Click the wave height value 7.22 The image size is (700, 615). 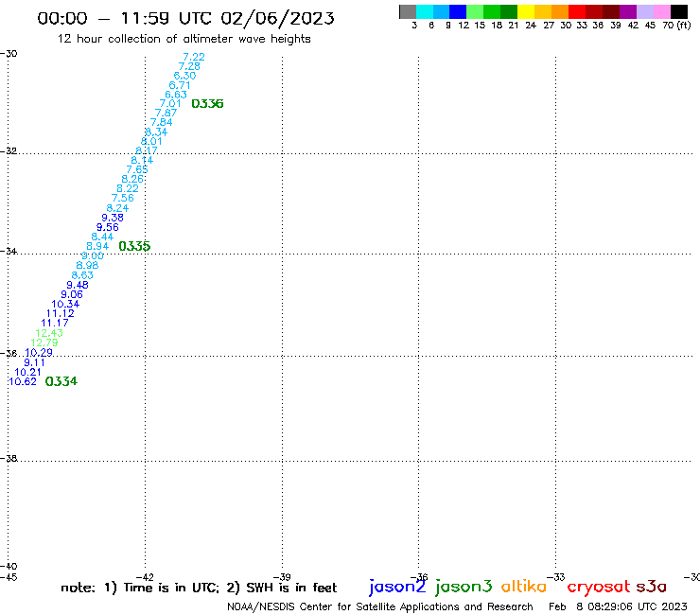tap(194, 57)
